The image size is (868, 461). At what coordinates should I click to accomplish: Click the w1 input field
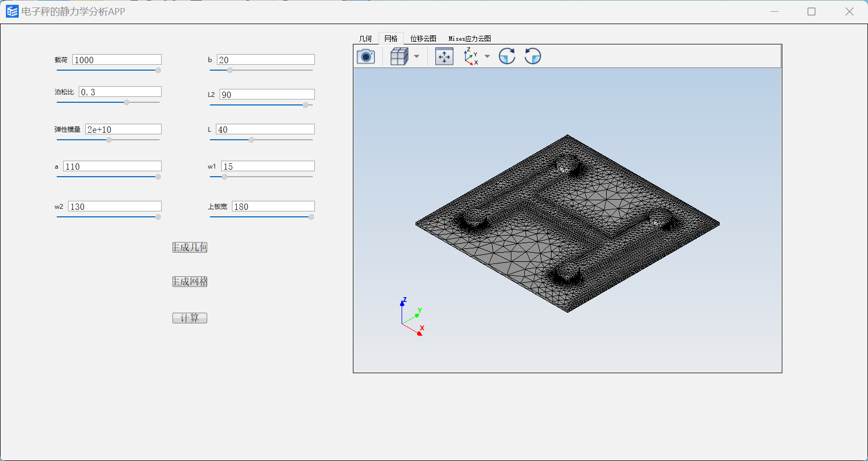pyautogui.click(x=268, y=166)
